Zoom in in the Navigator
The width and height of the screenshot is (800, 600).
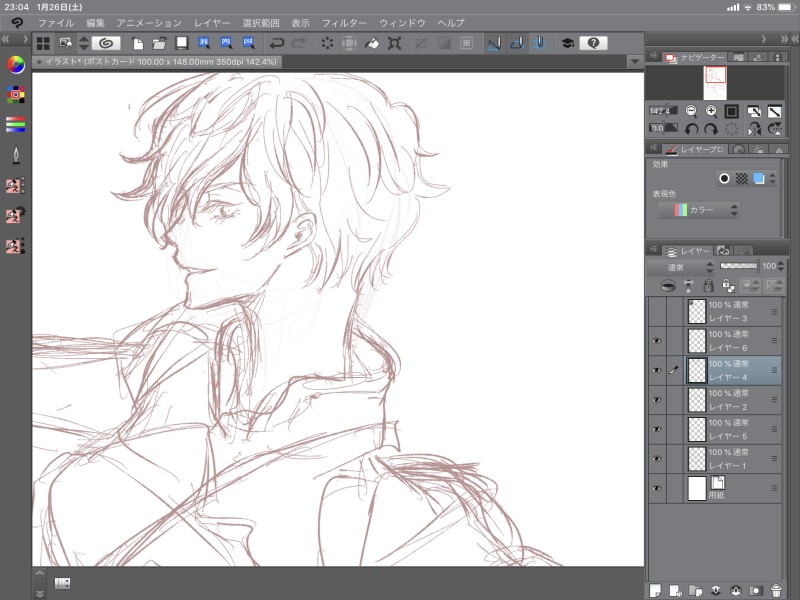pyautogui.click(x=711, y=111)
